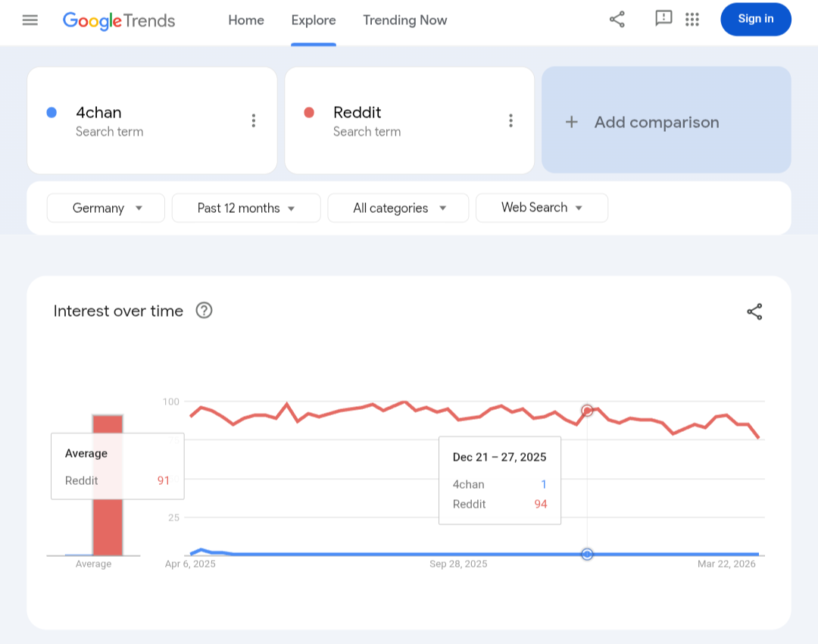
Task: Click the help icon beside Interest over time
Action: [204, 311]
